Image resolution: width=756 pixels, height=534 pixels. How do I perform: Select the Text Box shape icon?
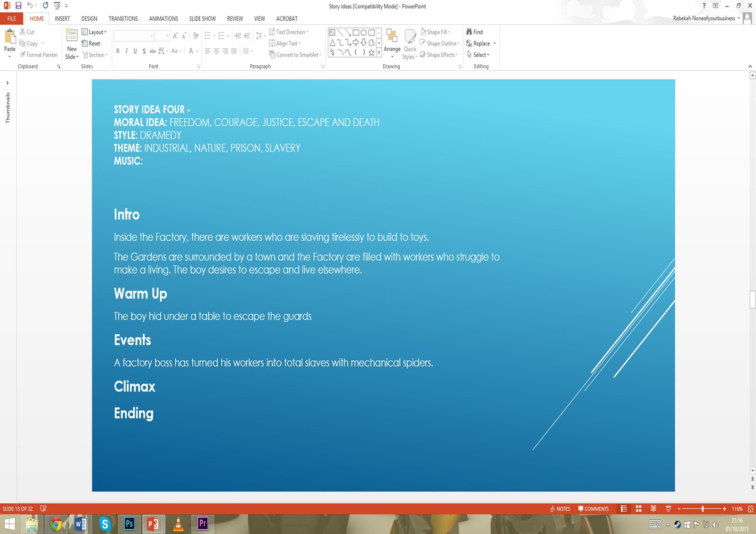[332, 33]
